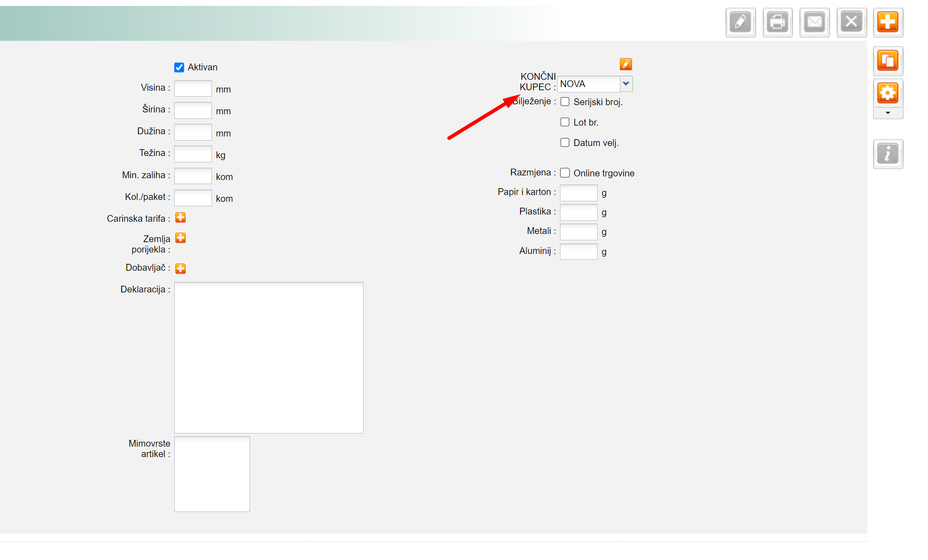
Task: Add Dobavljač with plus icon
Action: tap(181, 268)
